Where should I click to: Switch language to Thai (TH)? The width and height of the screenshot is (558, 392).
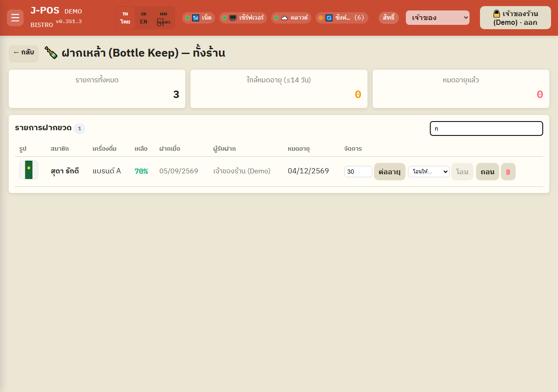126,18
